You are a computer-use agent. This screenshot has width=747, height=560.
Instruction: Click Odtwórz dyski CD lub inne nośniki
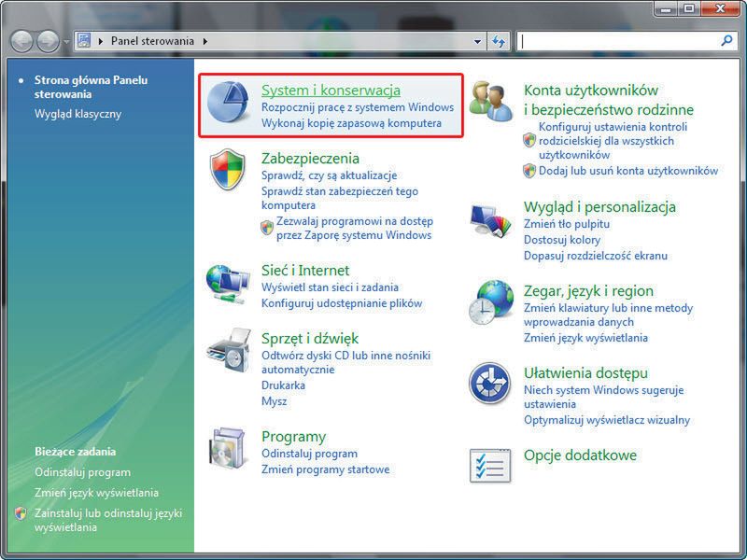coord(345,362)
